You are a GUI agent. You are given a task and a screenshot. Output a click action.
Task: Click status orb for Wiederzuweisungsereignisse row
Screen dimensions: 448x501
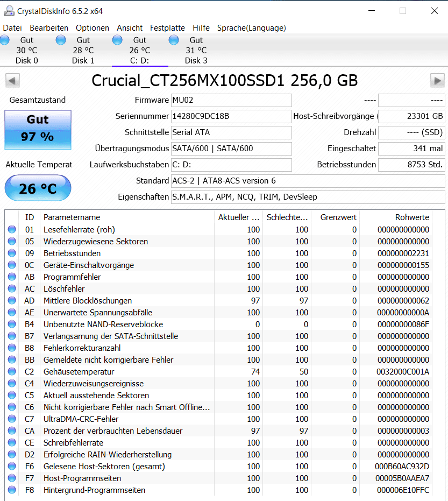(12, 383)
